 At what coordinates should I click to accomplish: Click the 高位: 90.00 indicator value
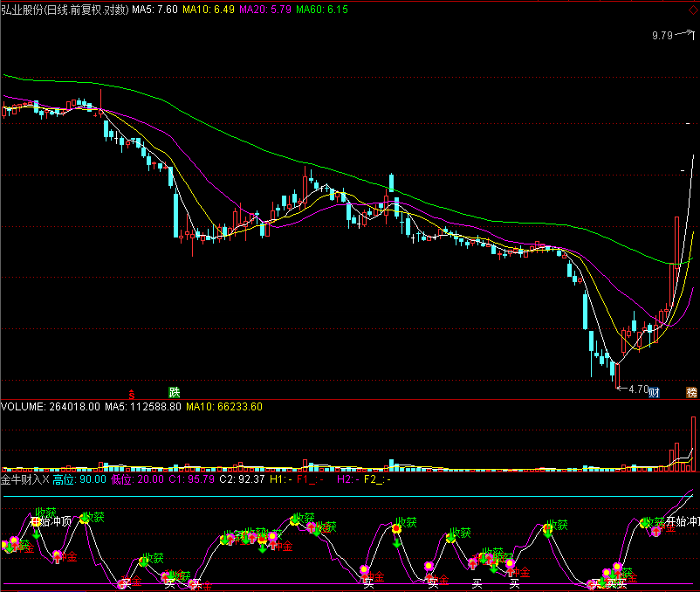click(79, 479)
